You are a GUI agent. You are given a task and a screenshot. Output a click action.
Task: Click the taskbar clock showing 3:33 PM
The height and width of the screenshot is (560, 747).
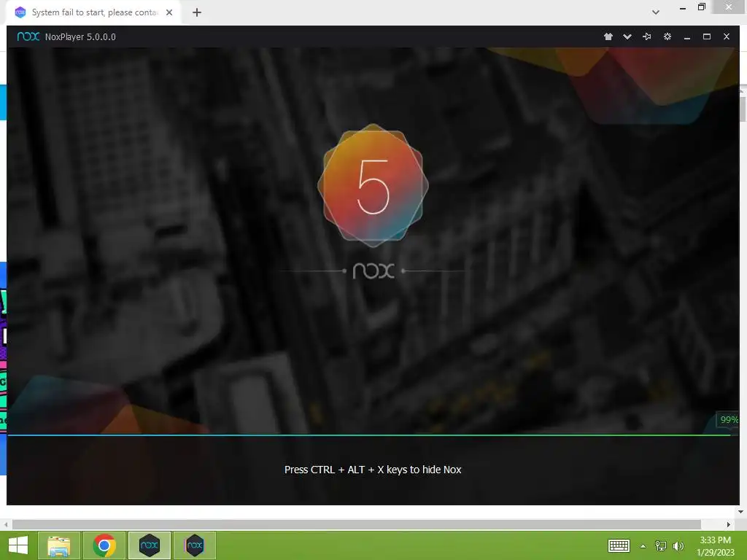coord(715,545)
